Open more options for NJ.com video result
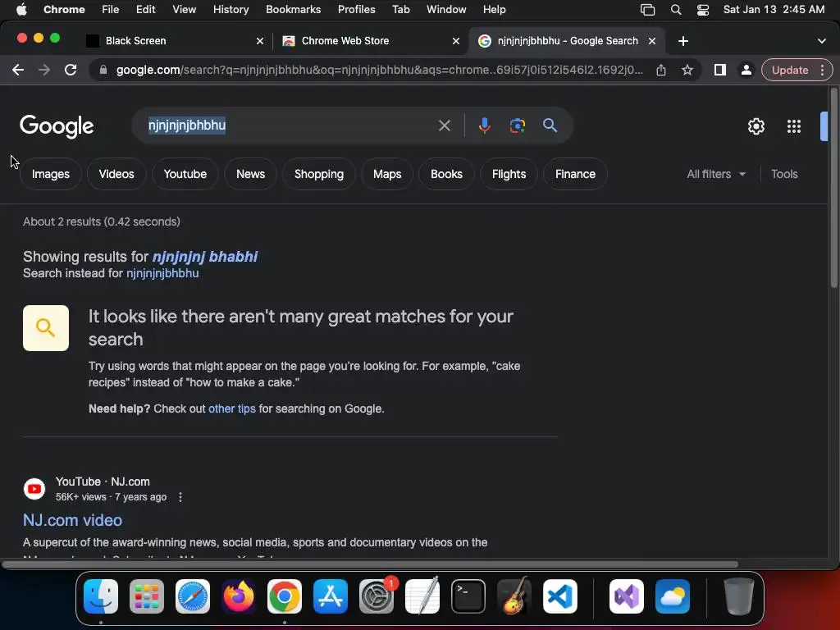 [x=180, y=497]
